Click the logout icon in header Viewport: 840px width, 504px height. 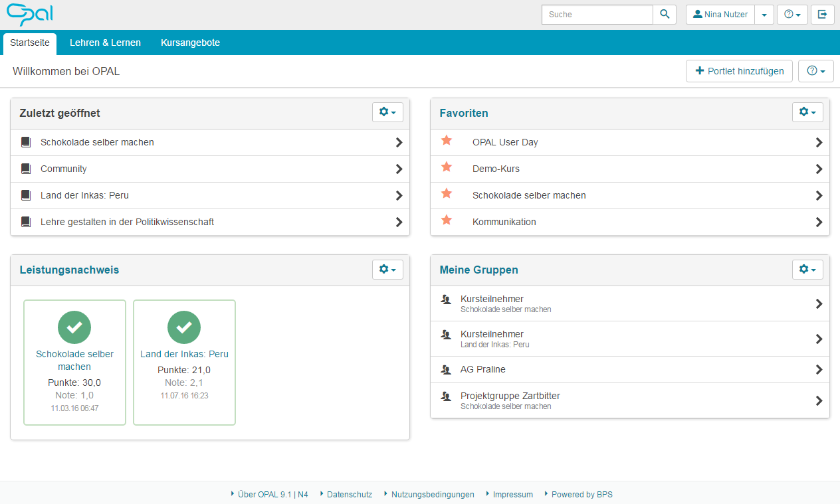pos(822,15)
